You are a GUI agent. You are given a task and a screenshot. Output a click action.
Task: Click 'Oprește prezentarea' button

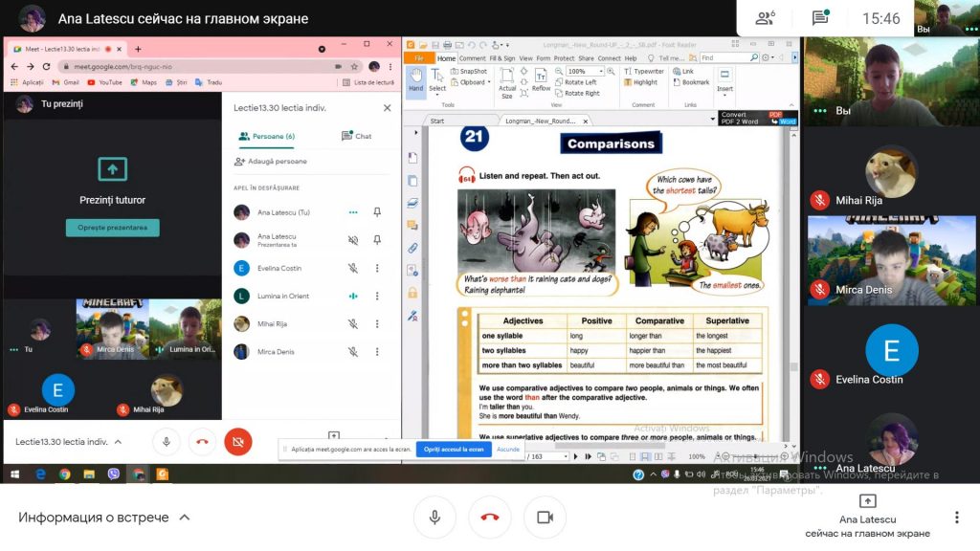(x=112, y=228)
